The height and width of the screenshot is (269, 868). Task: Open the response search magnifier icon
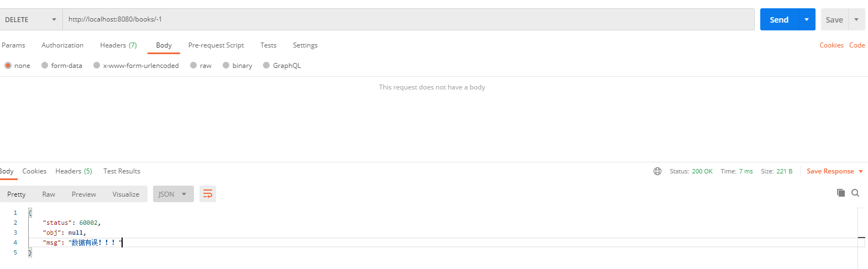(x=855, y=193)
